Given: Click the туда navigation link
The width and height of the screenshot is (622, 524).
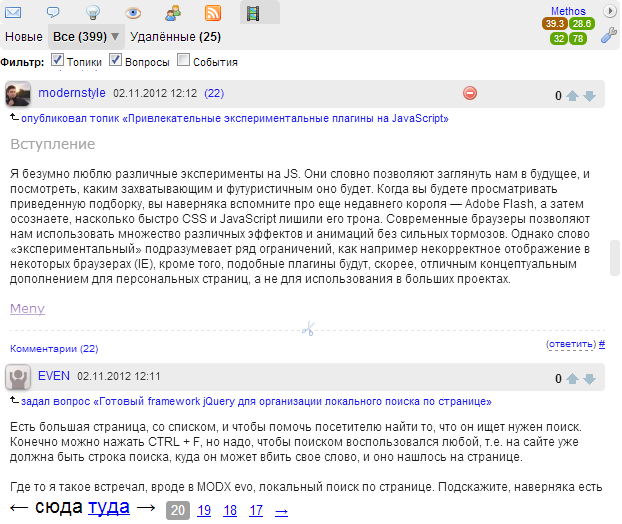Looking at the screenshot, I should click(x=109, y=507).
